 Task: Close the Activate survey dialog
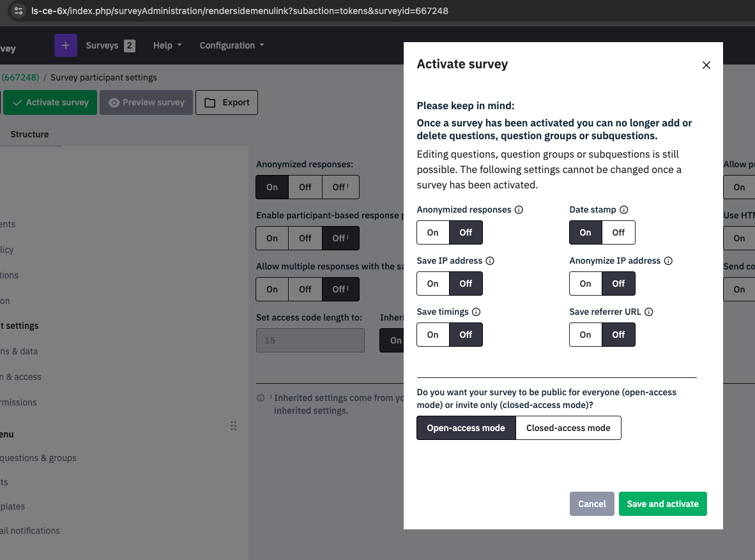[x=706, y=65]
